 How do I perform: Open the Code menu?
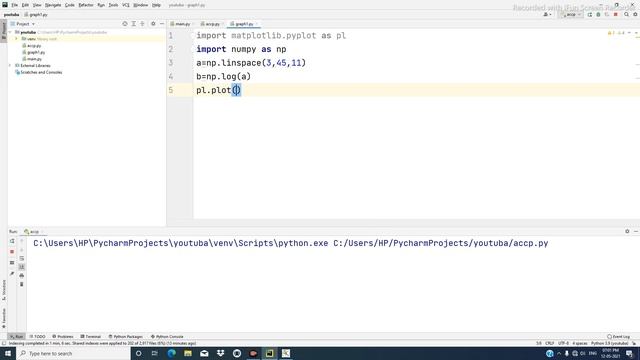pyautogui.click(x=70, y=5)
